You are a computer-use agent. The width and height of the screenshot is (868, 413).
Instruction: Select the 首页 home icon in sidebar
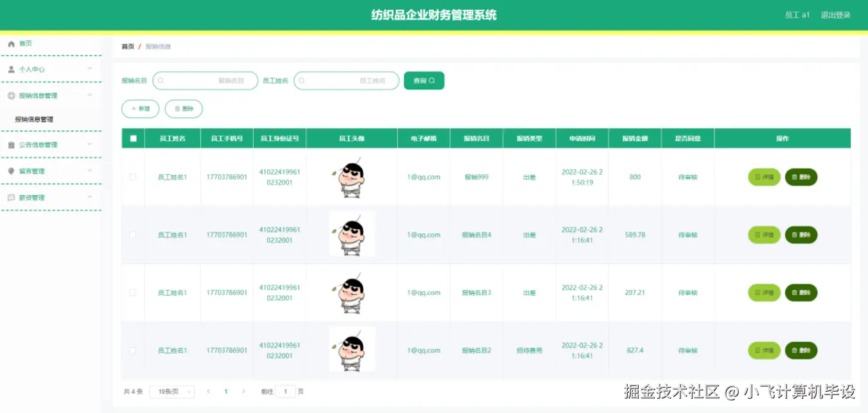pyautogui.click(x=10, y=43)
